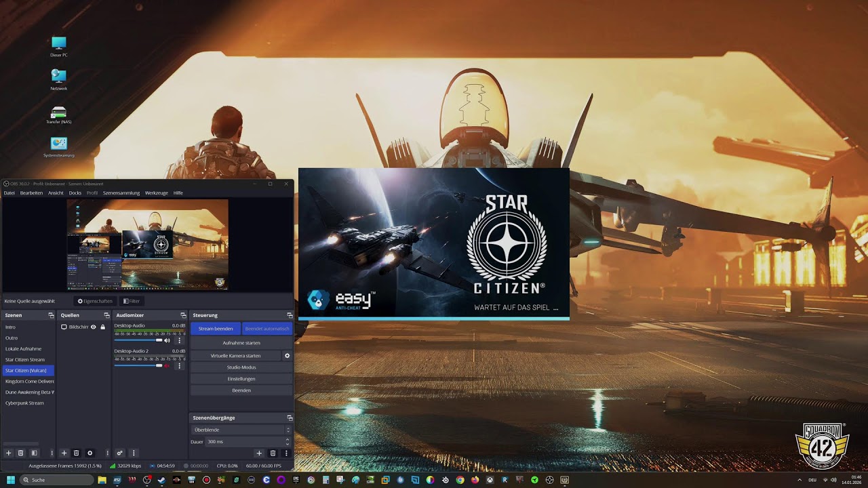
Task: Open the Epic Games launcher taskbar icon
Action: point(296,480)
